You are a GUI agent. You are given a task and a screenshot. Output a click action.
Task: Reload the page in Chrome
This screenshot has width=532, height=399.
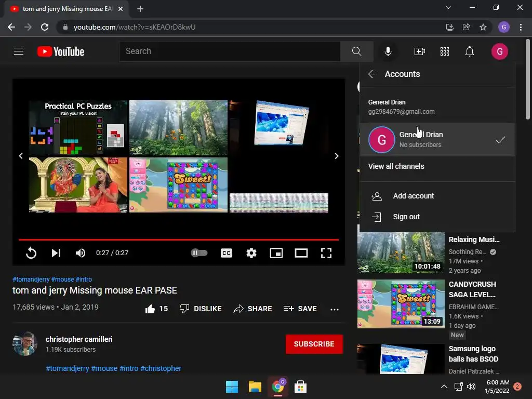pos(45,27)
